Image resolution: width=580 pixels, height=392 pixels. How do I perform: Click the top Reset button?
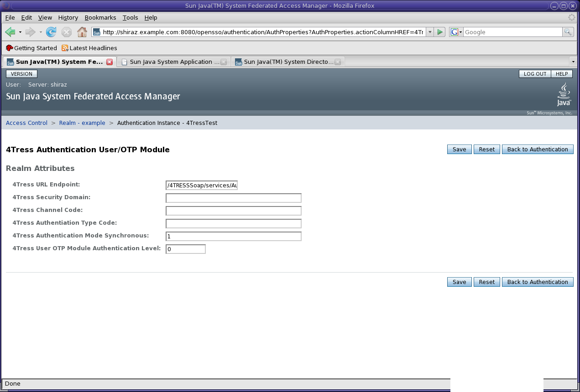pos(487,150)
